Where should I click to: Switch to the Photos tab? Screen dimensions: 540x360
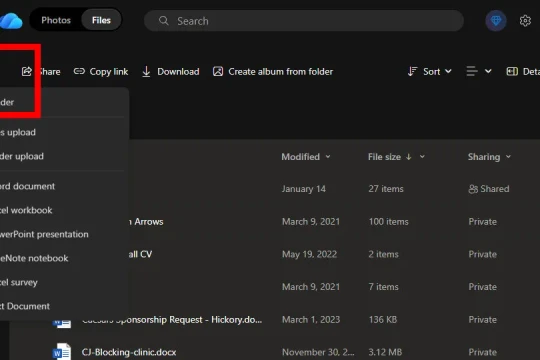coord(56,20)
